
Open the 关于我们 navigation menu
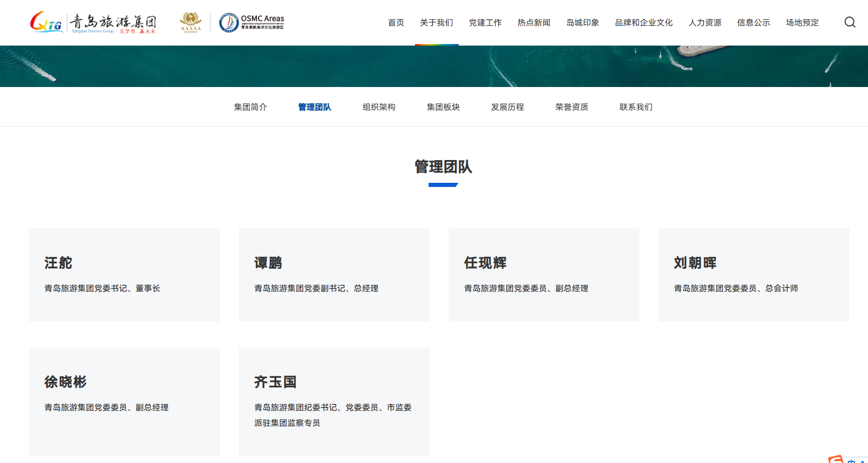click(436, 23)
